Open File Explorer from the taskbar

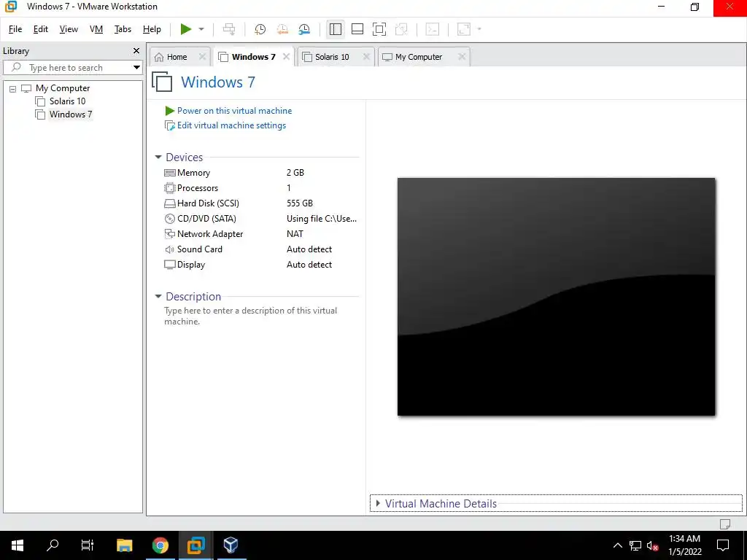pyautogui.click(x=124, y=545)
